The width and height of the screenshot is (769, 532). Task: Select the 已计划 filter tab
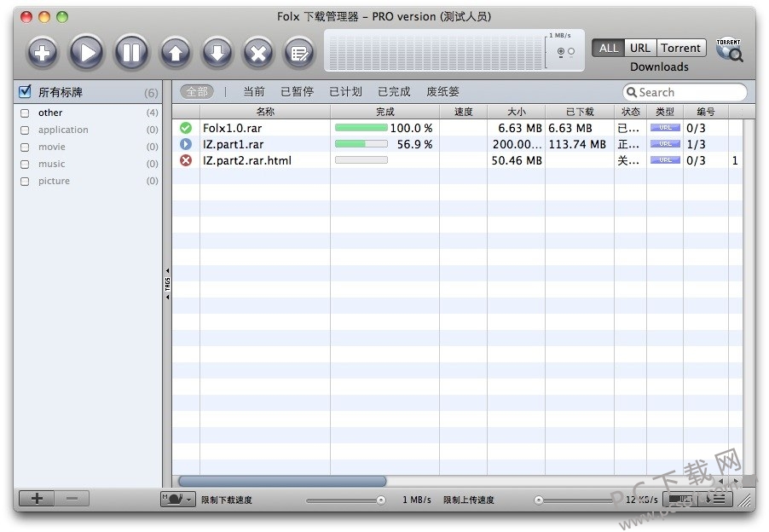(x=345, y=92)
